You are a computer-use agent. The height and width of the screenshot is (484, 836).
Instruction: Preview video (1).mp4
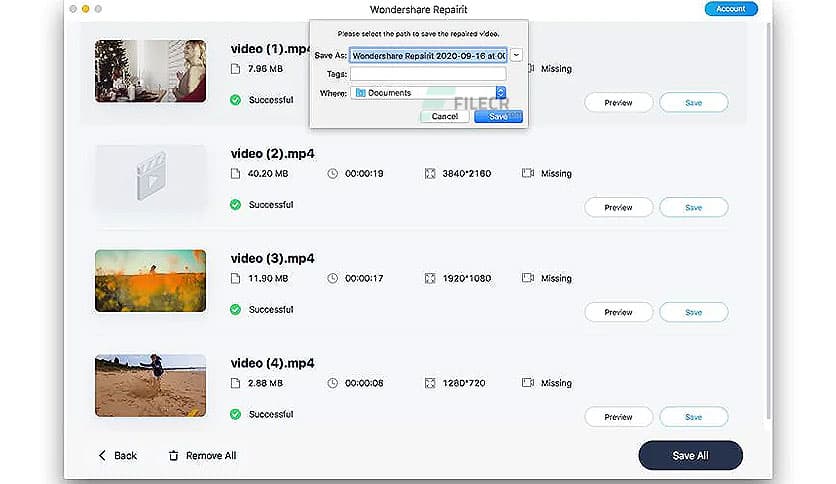click(618, 102)
